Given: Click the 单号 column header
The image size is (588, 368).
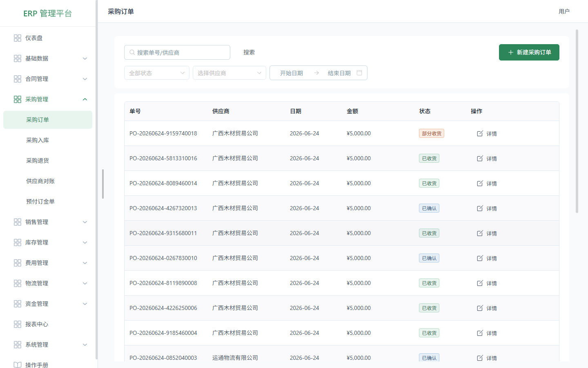Looking at the screenshot, I should click(135, 111).
